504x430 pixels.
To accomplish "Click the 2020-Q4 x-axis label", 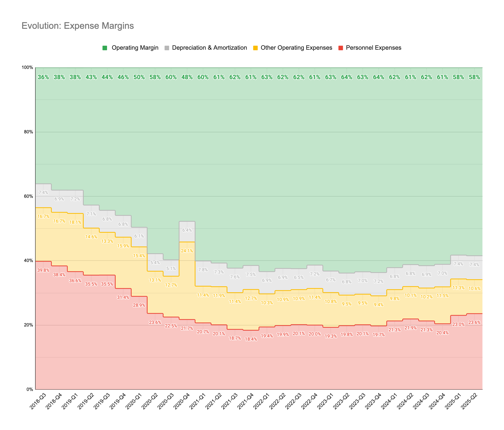I will point(182,401).
